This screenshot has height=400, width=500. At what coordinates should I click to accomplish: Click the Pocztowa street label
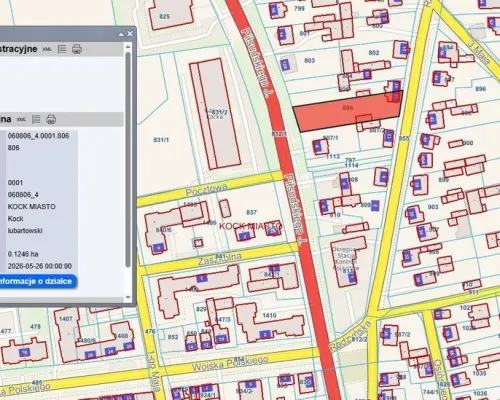207,190
